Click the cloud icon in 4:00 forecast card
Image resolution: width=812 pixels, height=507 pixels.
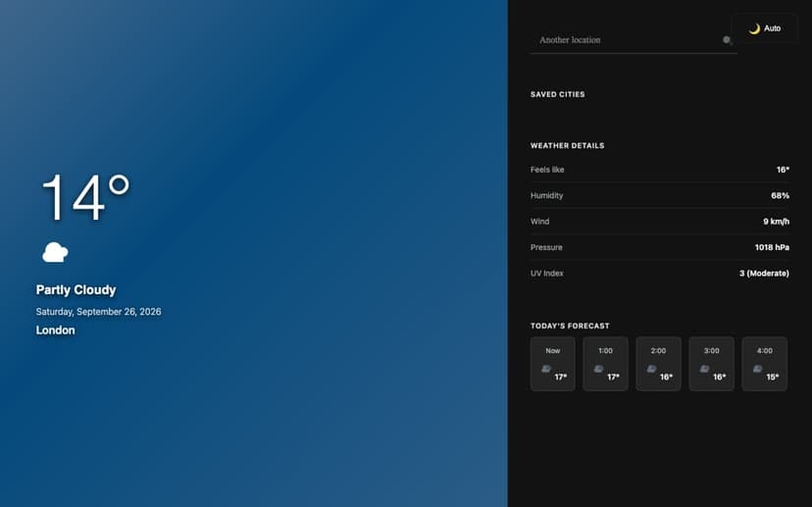click(x=758, y=369)
